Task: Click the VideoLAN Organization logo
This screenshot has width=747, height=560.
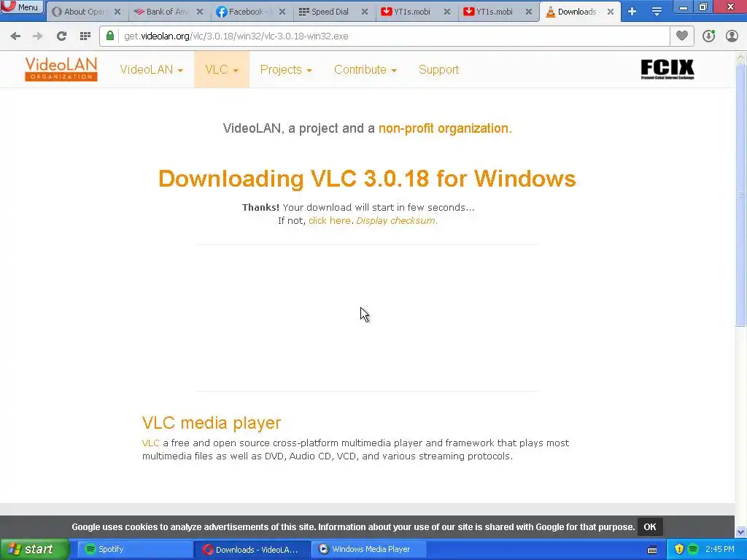Action: click(61, 69)
